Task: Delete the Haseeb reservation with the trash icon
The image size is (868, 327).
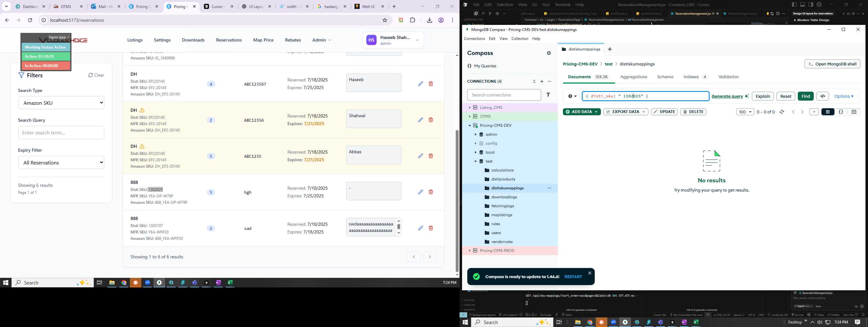Action: [430, 84]
